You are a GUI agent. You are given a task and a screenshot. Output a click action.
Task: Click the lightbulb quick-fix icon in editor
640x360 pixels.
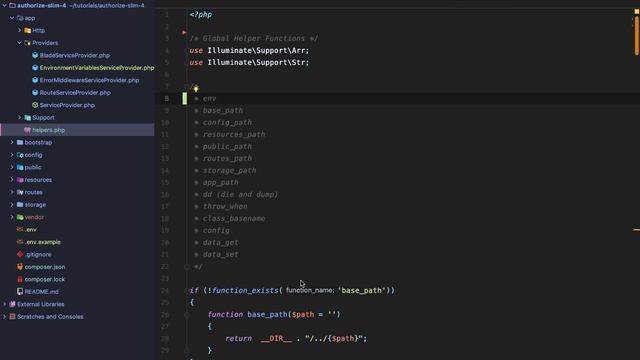(196, 89)
